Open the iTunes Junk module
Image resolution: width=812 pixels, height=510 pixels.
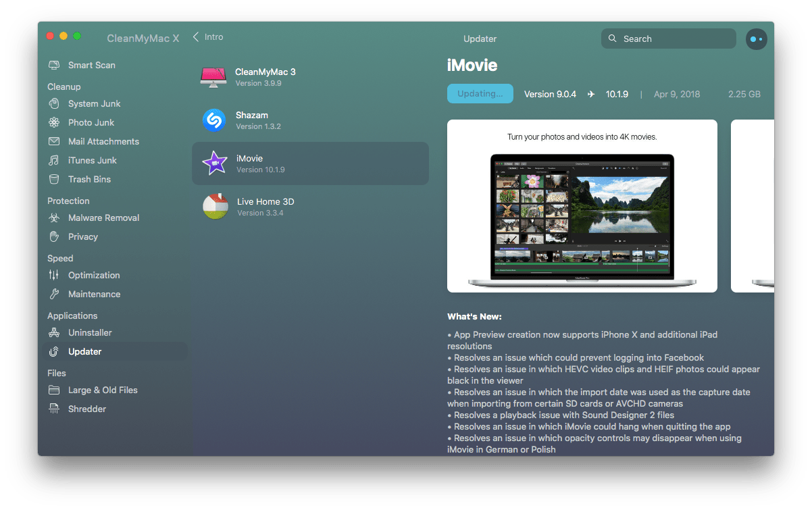click(x=91, y=160)
